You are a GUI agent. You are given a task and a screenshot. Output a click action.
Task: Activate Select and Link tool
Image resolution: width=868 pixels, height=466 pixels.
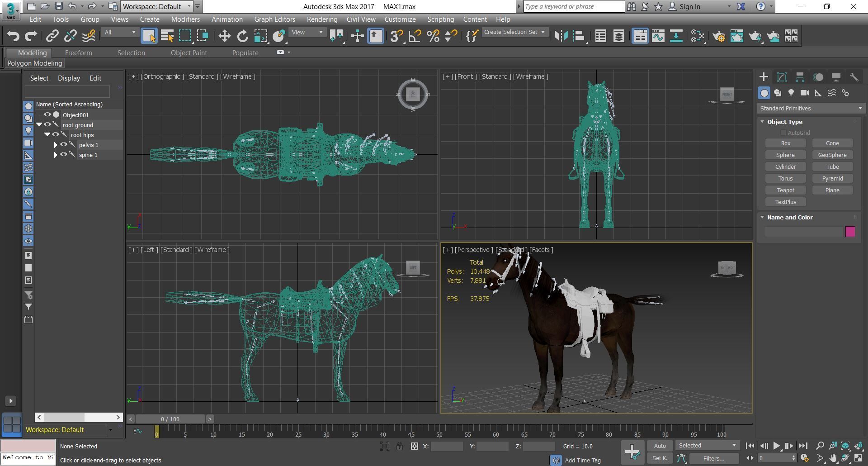[x=52, y=36]
